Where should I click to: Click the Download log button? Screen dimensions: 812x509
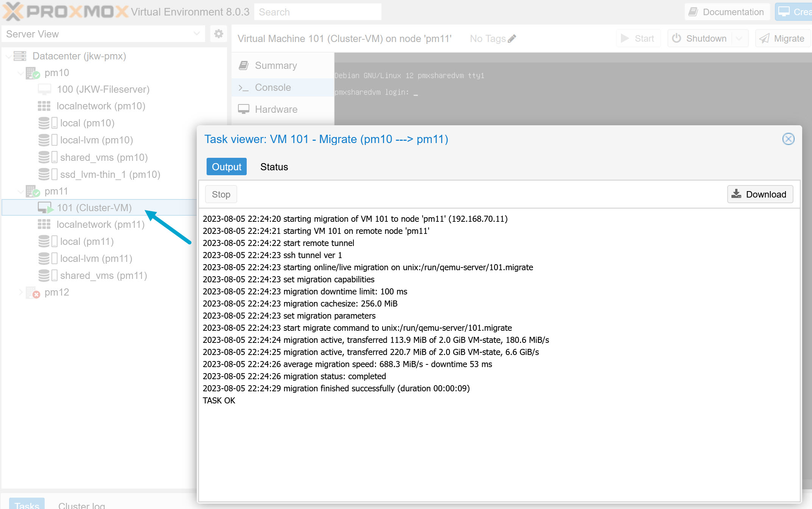tap(760, 194)
